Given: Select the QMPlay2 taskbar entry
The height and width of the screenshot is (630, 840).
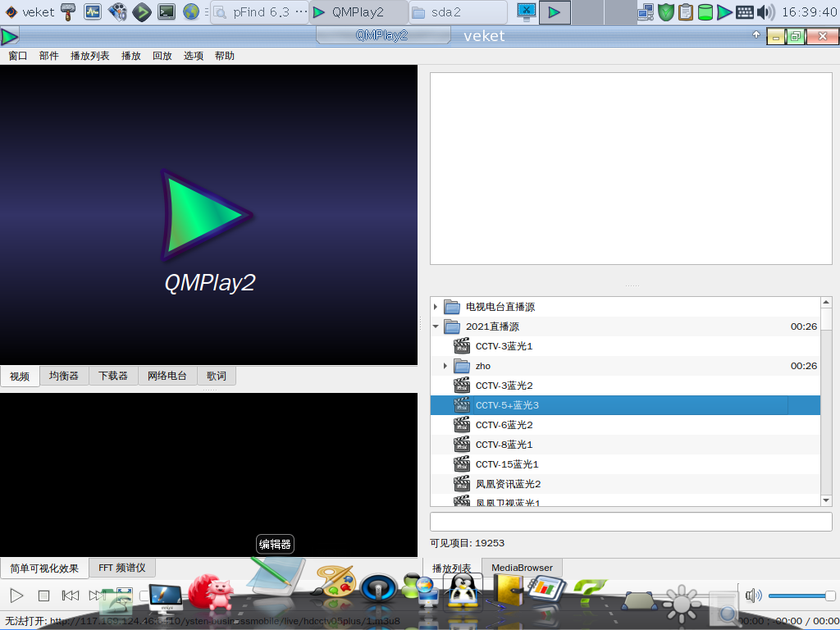Looking at the screenshot, I should pyautogui.click(x=359, y=11).
